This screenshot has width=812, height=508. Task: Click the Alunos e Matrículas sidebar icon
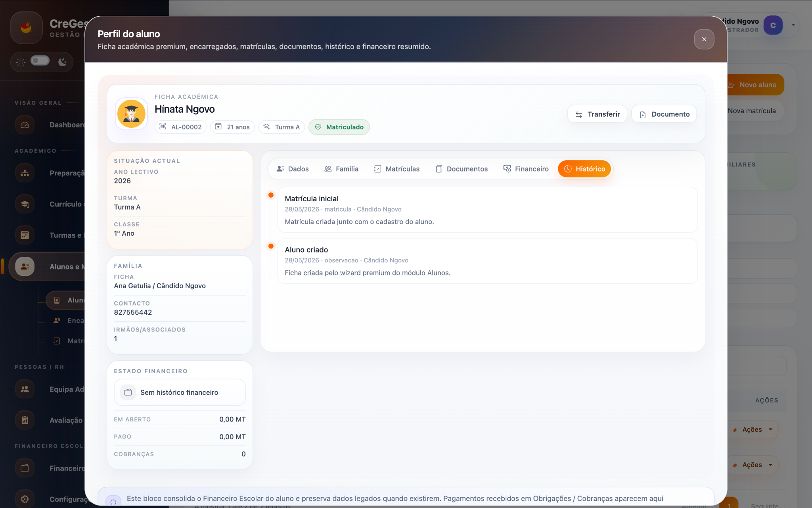[x=25, y=267]
